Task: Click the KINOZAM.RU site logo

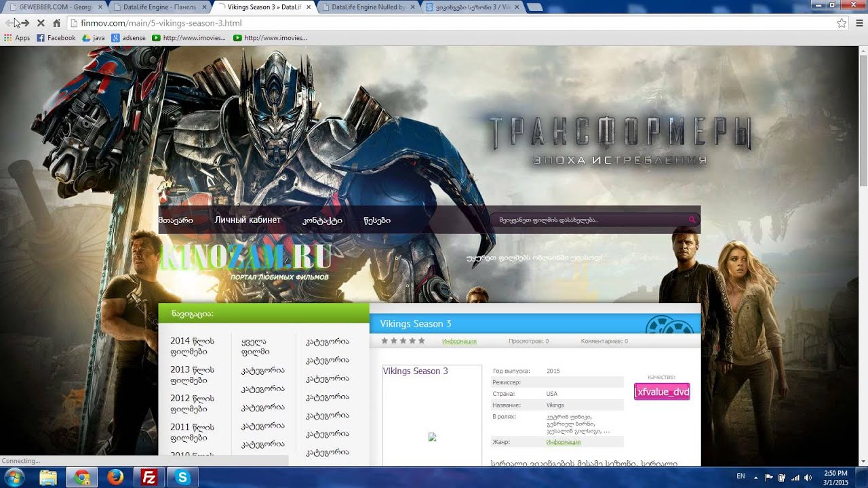Action: pos(245,262)
